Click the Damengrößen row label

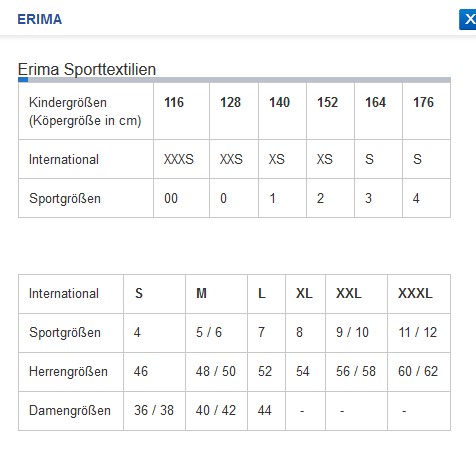(71, 411)
